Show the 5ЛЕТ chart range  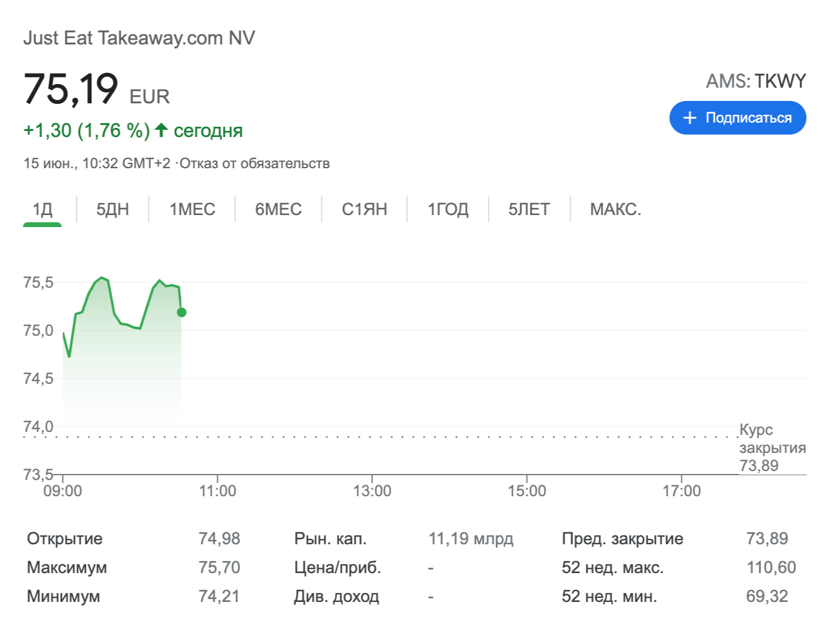[x=529, y=209]
